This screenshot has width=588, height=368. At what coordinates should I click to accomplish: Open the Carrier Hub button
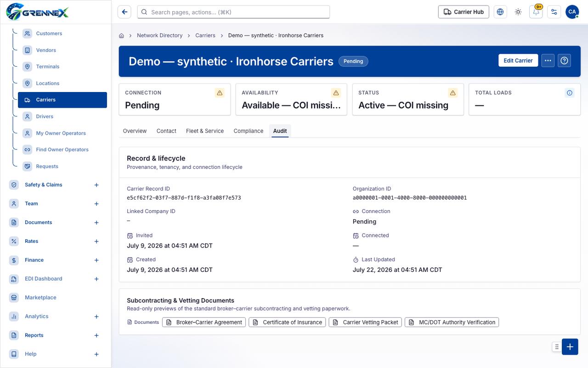coord(464,12)
